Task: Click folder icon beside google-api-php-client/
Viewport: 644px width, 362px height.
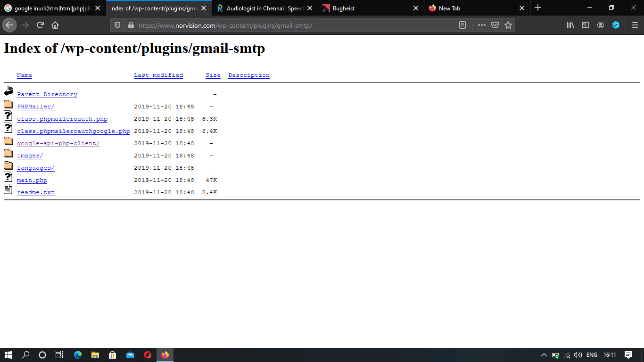Action: (8, 141)
